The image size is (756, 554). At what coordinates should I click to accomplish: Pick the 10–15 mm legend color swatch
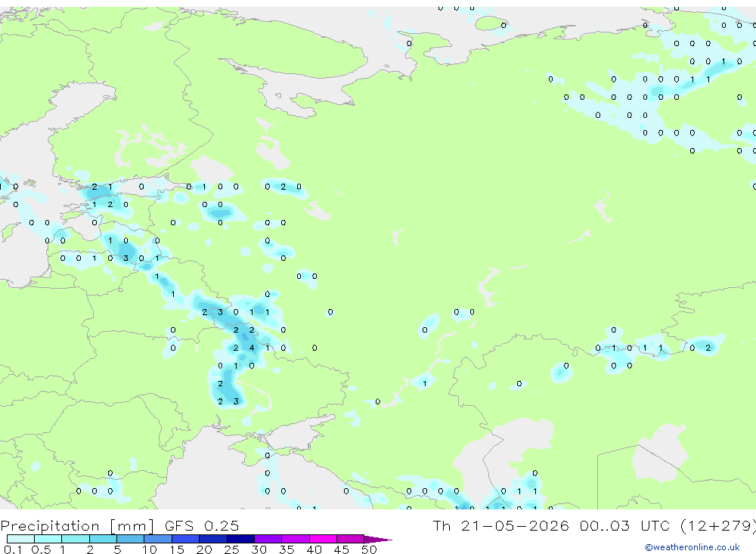point(158,539)
